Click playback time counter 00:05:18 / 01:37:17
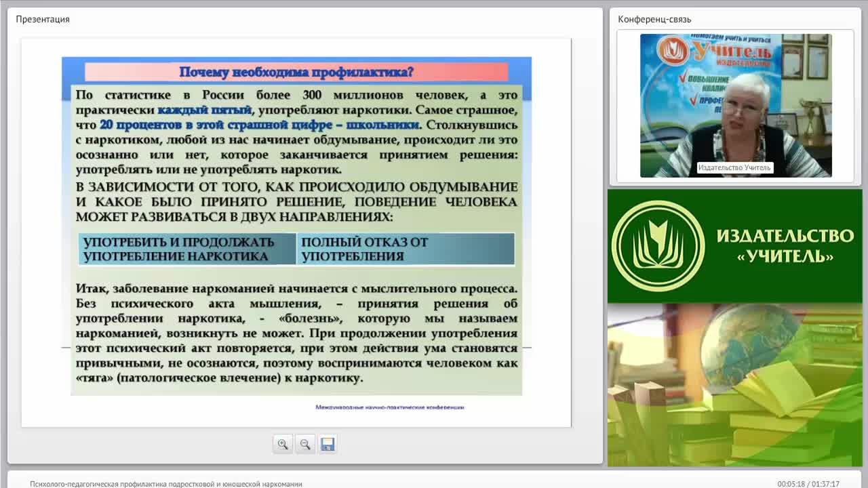Image resolution: width=868 pixels, height=488 pixels. 808,484
